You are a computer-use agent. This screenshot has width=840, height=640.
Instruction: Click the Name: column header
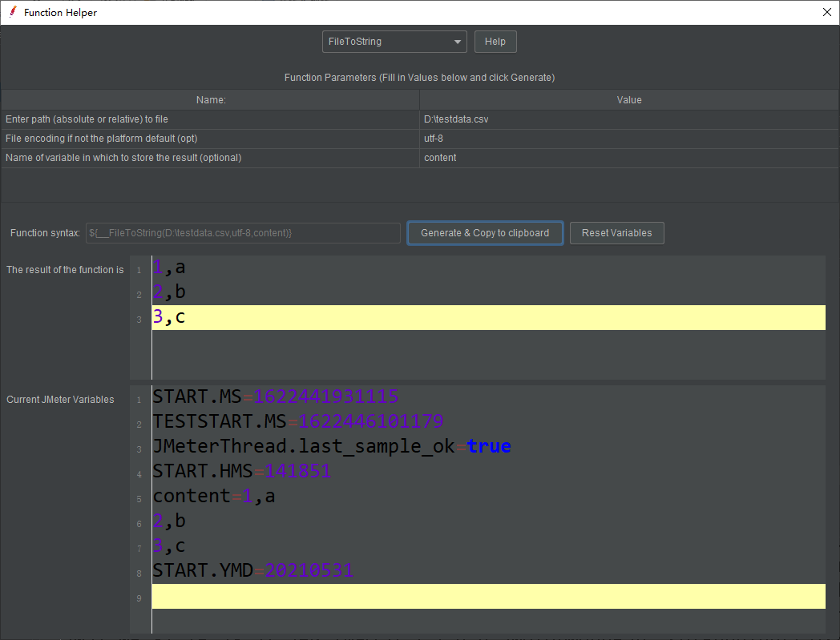(211, 100)
